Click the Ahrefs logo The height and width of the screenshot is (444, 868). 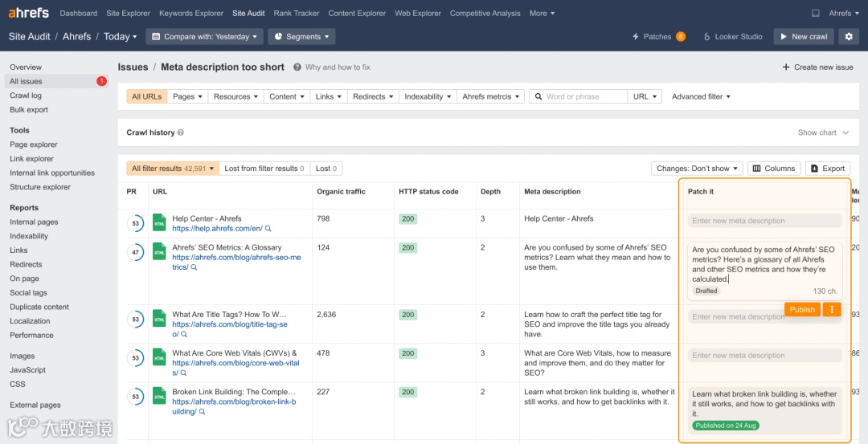(x=28, y=13)
